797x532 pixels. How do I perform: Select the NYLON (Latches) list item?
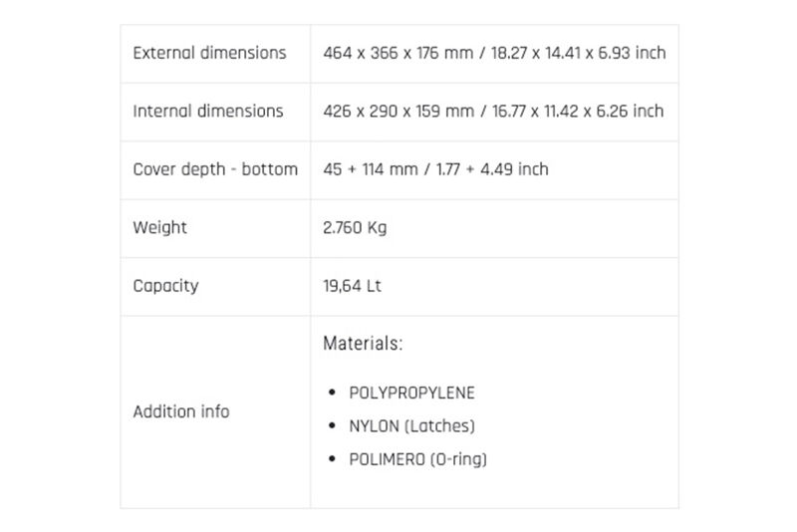(412, 425)
